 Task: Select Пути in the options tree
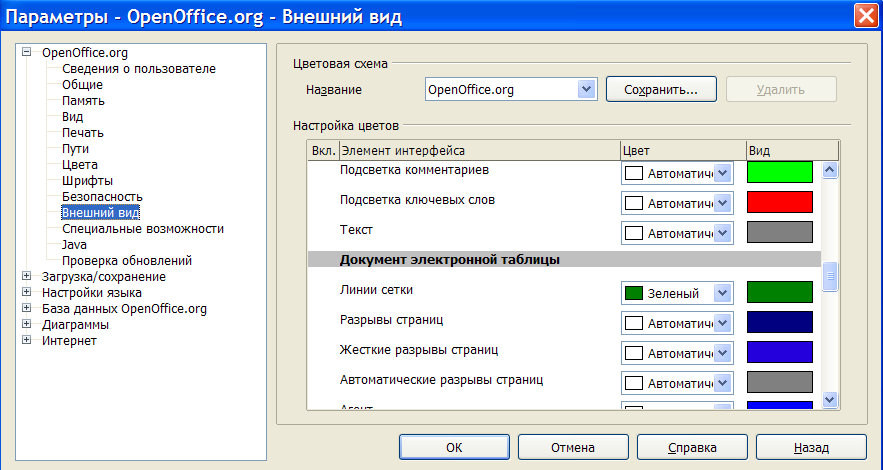tap(75, 149)
